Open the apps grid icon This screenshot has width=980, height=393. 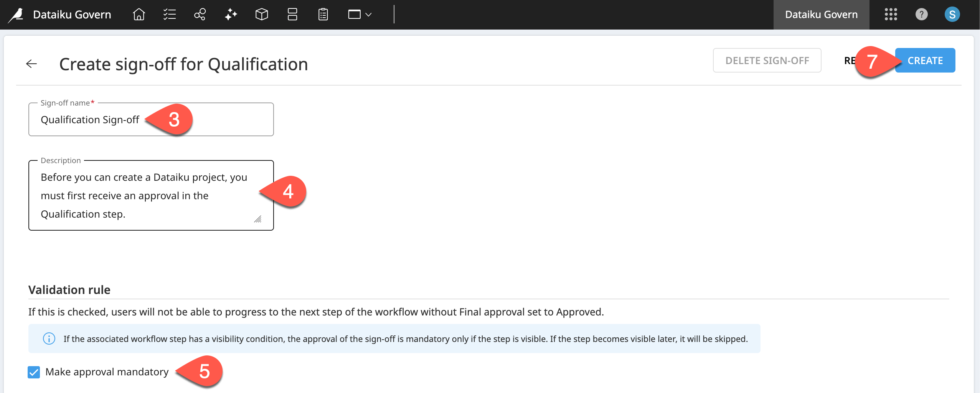pos(891,15)
